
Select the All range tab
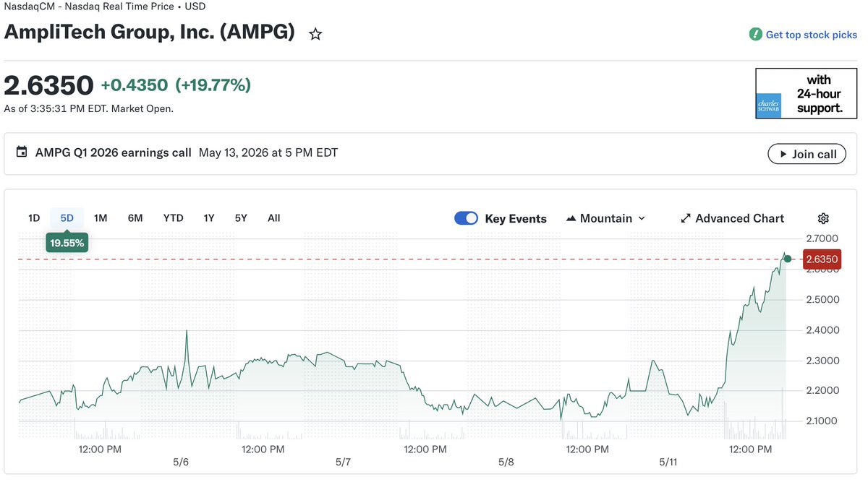(x=273, y=218)
